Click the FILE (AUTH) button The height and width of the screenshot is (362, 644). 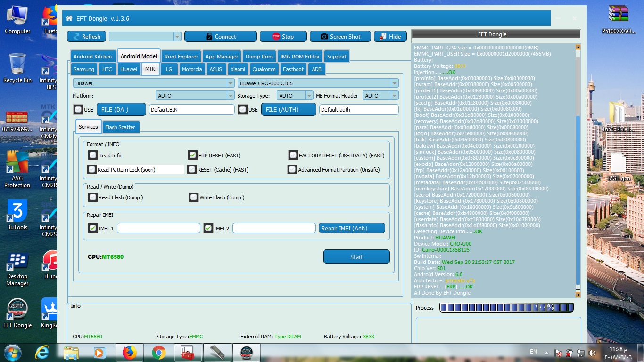(x=289, y=109)
